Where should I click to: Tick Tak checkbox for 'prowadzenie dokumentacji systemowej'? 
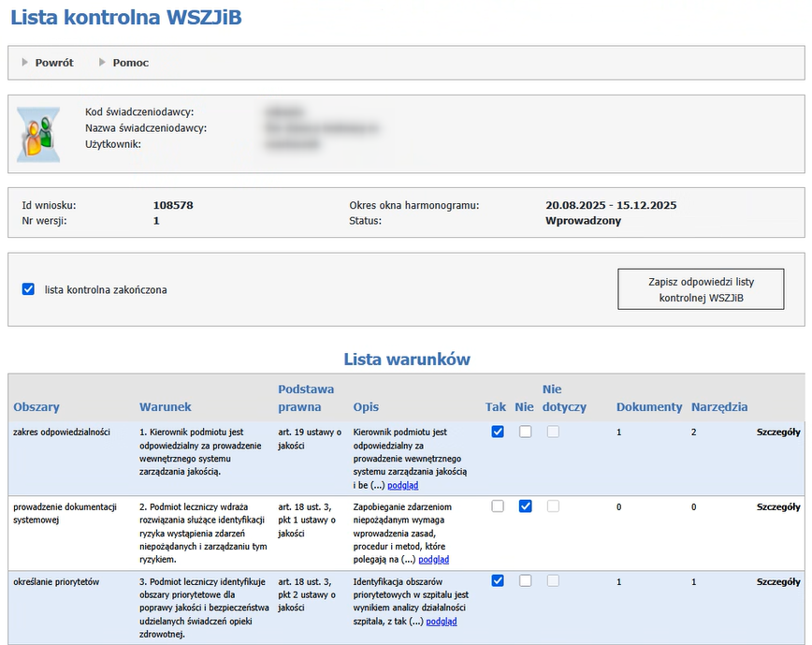point(498,506)
